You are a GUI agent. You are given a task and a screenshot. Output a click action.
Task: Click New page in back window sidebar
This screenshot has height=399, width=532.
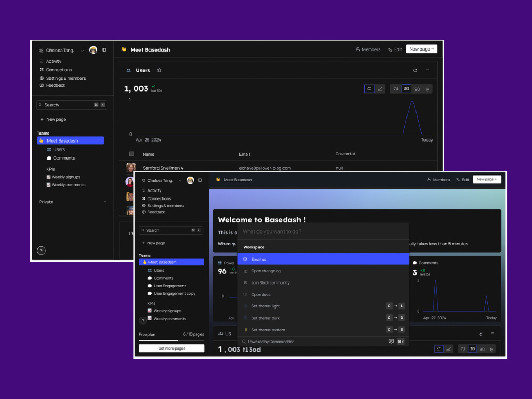(53, 119)
